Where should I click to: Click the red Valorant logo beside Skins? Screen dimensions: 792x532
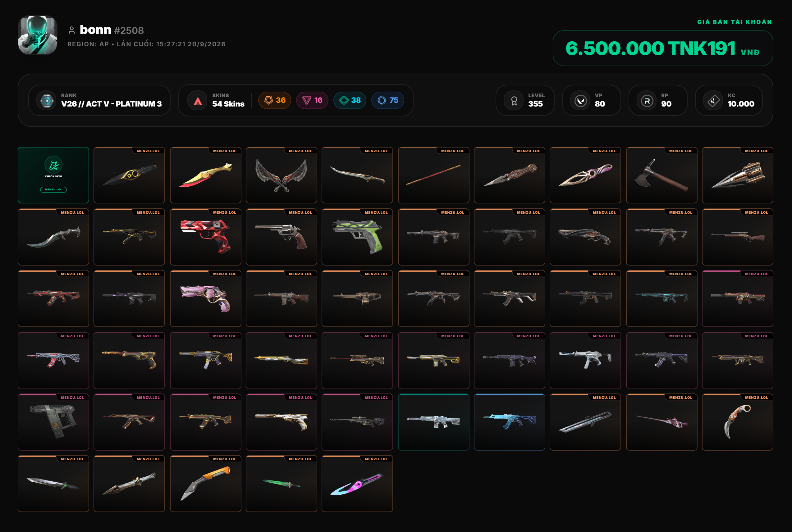pyautogui.click(x=198, y=100)
